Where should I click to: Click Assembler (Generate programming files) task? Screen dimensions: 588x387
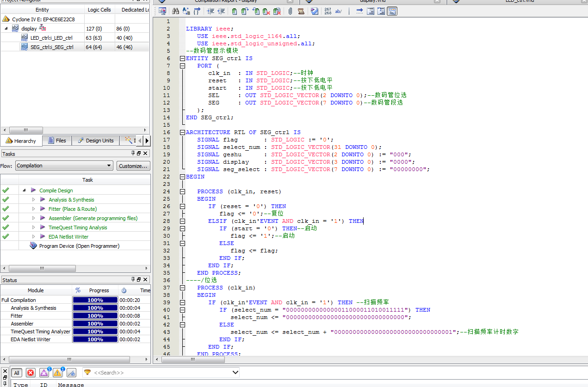coord(93,218)
